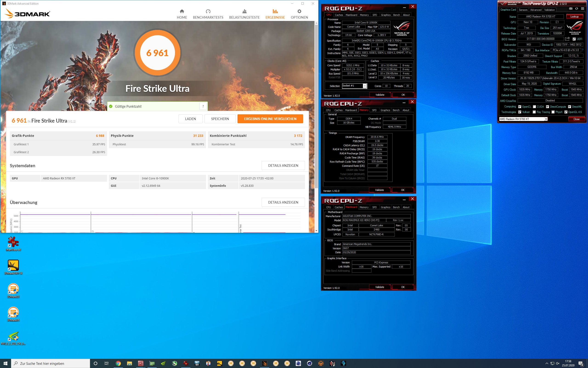Click the Windows search box in the taskbar

click(51, 363)
